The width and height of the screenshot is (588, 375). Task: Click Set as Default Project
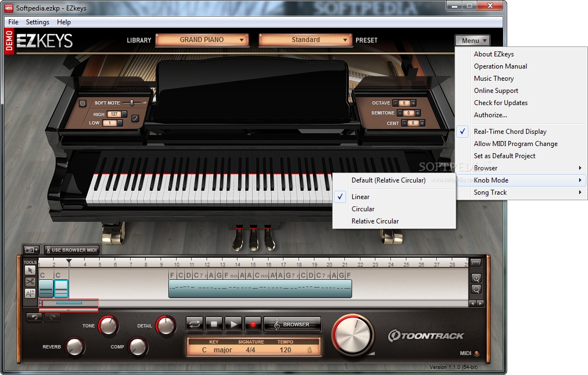pyautogui.click(x=522, y=156)
